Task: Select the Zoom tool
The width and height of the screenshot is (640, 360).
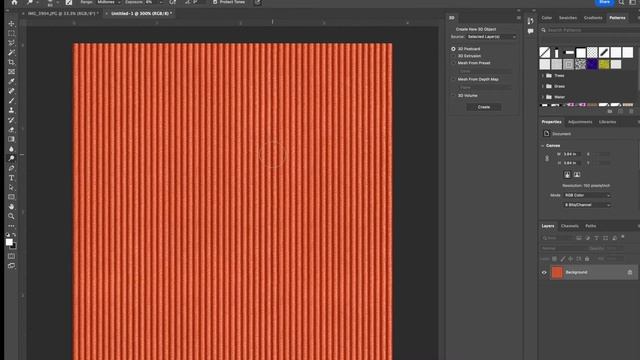Action: click(11, 216)
